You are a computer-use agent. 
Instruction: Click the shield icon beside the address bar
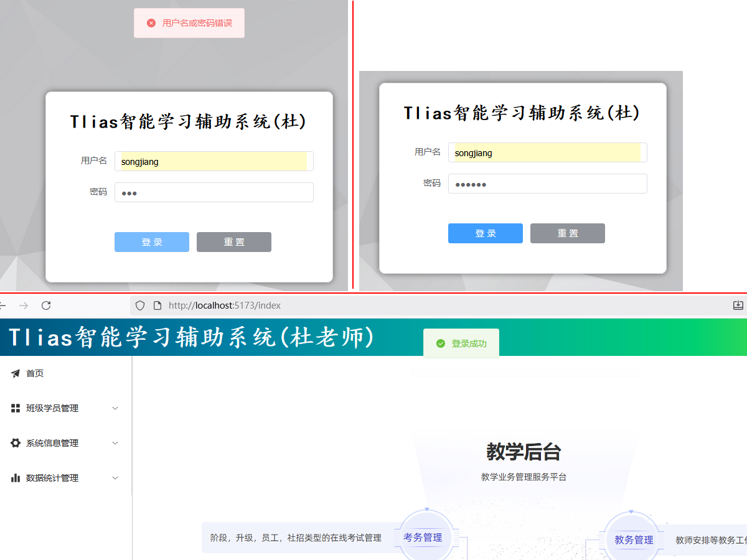pyautogui.click(x=140, y=306)
